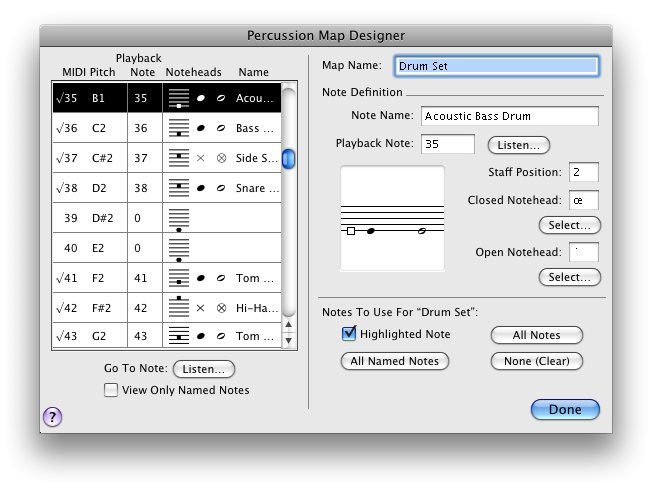Click the scroll down arrow in note list

tap(289, 340)
